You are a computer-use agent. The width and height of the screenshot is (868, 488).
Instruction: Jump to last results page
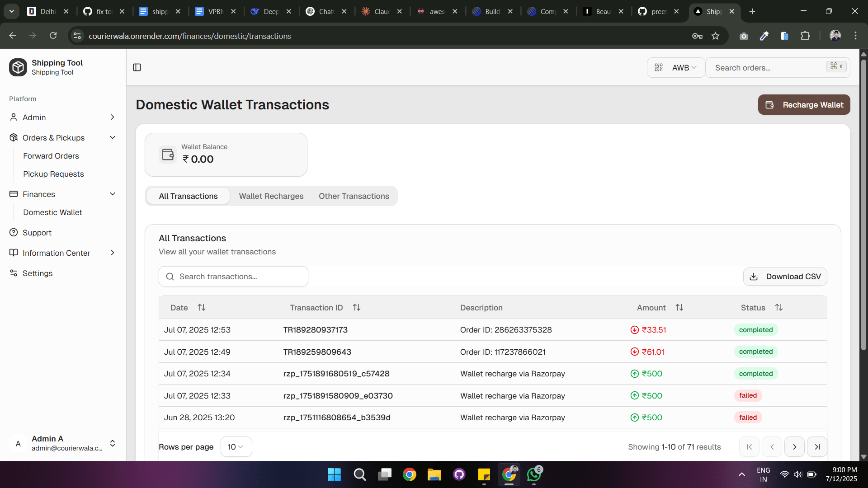pyautogui.click(x=817, y=447)
